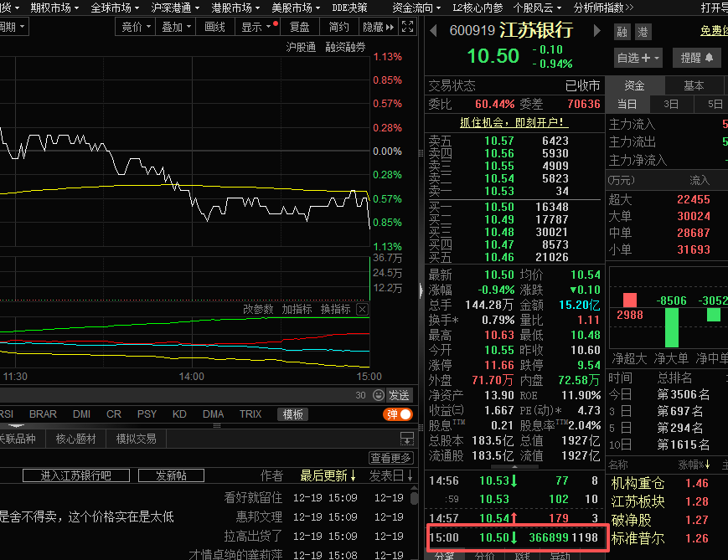
Task: Click the 复盘 replay button
Action: pos(299,27)
